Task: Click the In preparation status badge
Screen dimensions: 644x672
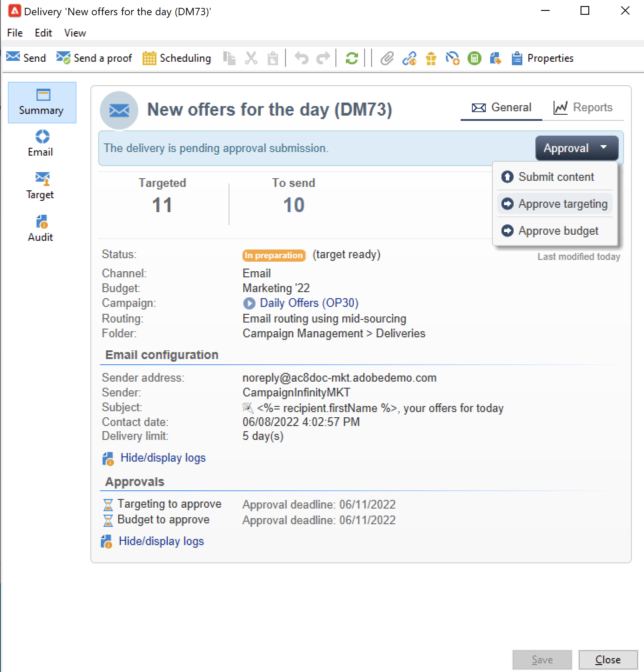Action: pos(274,255)
